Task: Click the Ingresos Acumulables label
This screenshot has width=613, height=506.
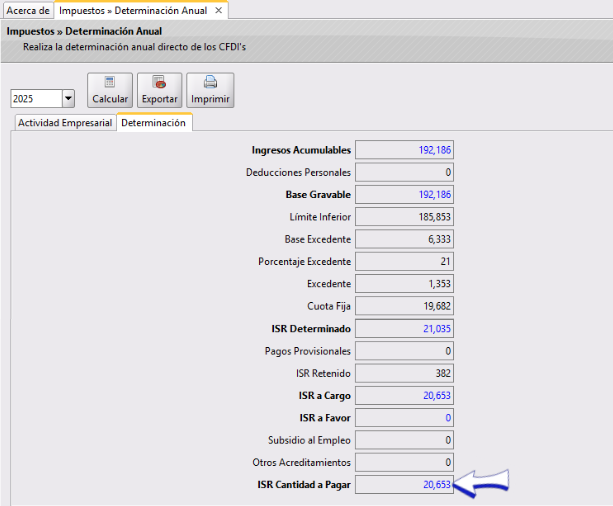Action: (301, 150)
